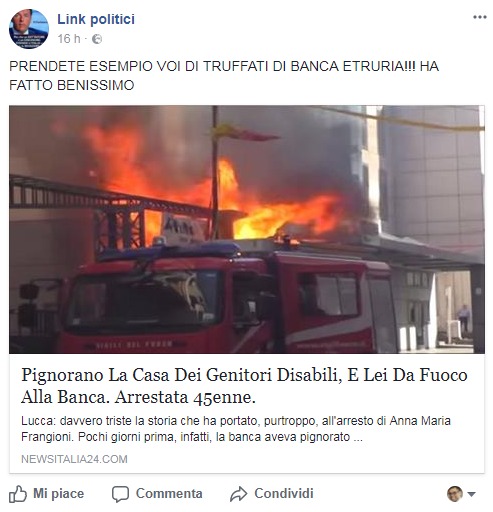
Task: Click the Link politici profile picture
Action: 29,29
